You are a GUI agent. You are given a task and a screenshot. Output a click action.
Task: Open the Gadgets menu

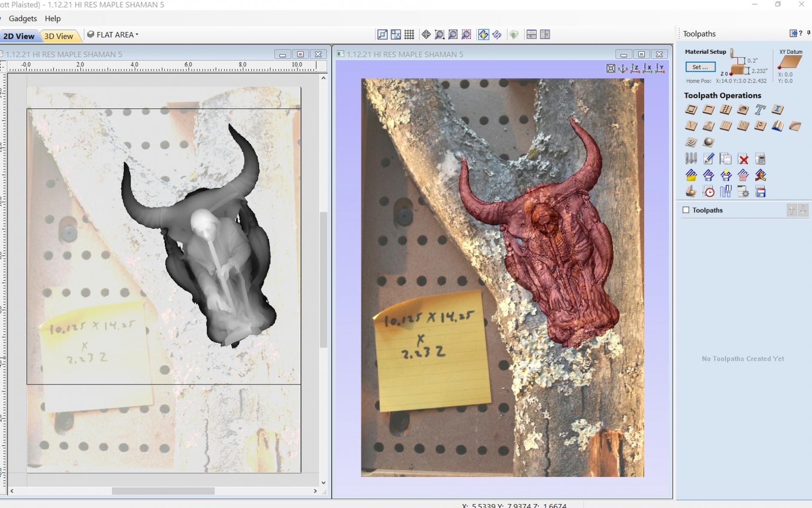tap(23, 18)
